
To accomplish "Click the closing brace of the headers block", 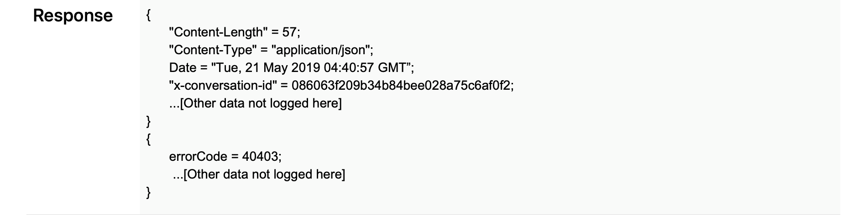I will click(x=148, y=121).
